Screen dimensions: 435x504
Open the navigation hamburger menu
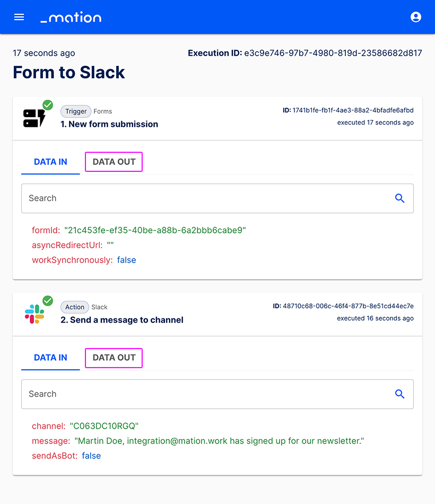point(19,17)
